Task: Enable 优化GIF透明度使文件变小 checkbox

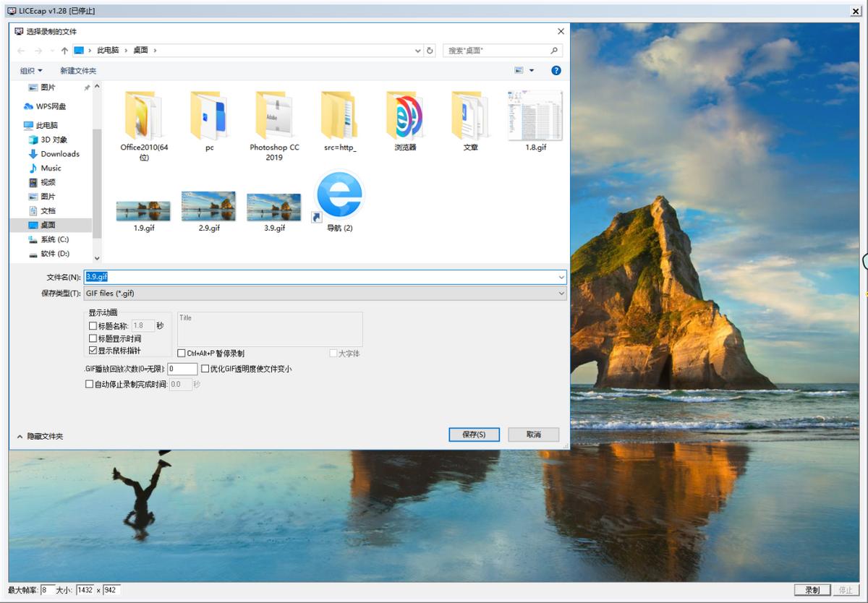Action: tap(205, 369)
